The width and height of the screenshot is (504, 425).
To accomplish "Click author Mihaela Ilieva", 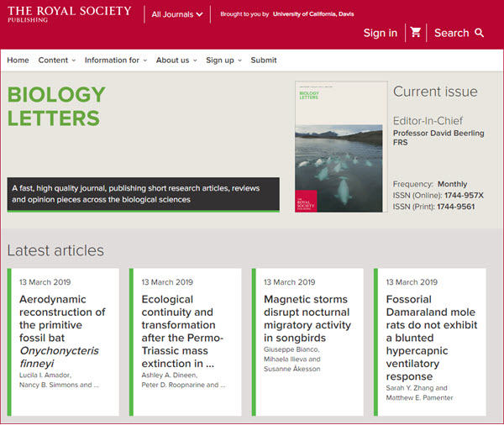I will coord(286,359).
